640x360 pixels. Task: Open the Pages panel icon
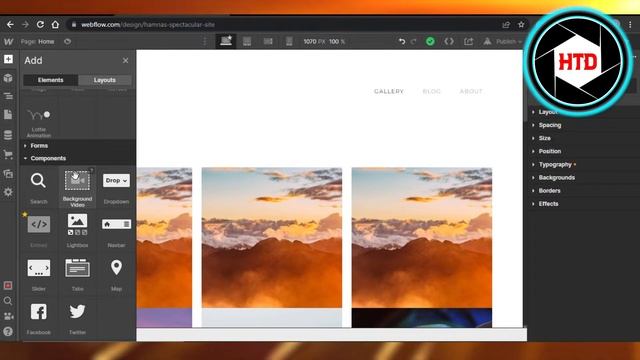point(8,115)
